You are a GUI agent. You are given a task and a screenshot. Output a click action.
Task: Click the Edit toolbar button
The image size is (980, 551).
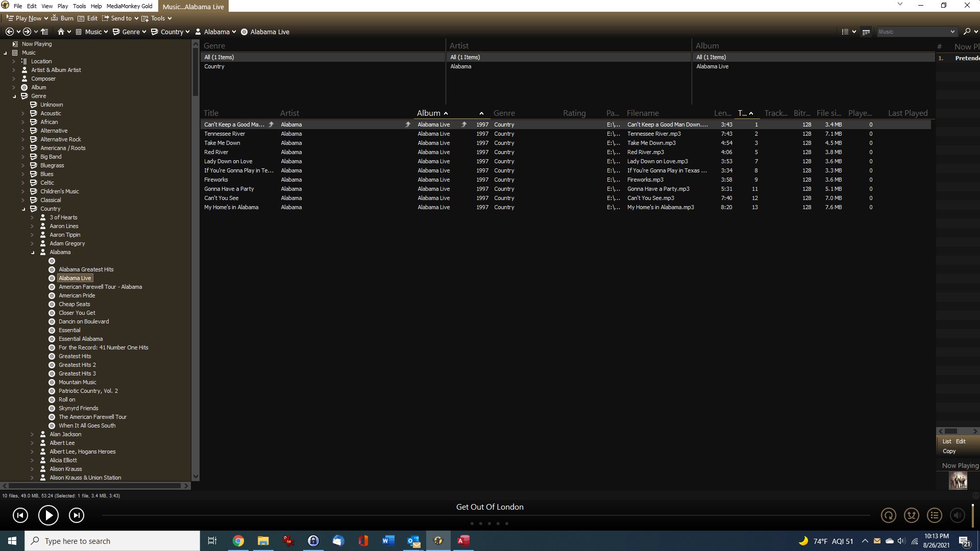(87, 18)
